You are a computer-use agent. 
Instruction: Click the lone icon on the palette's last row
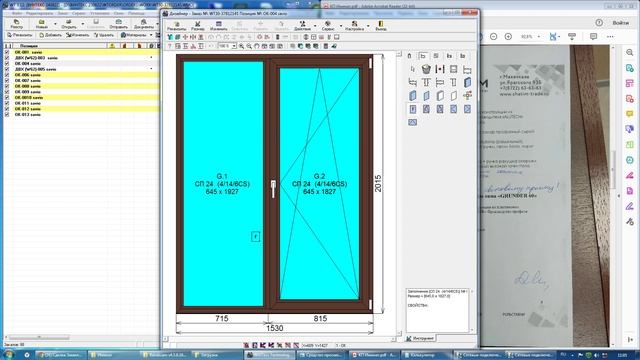pyautogui.click(x=413, y=122)
